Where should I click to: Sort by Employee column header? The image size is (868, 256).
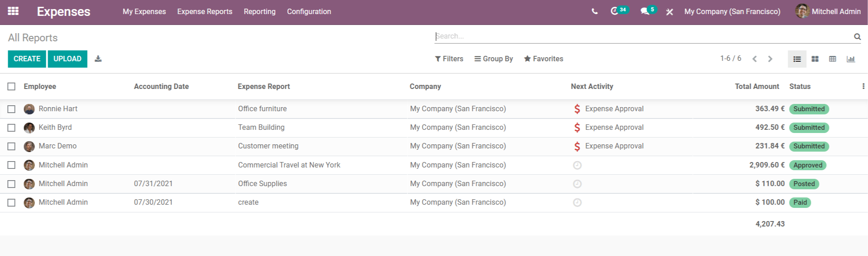pyautogui.click(x=40, y=86)
